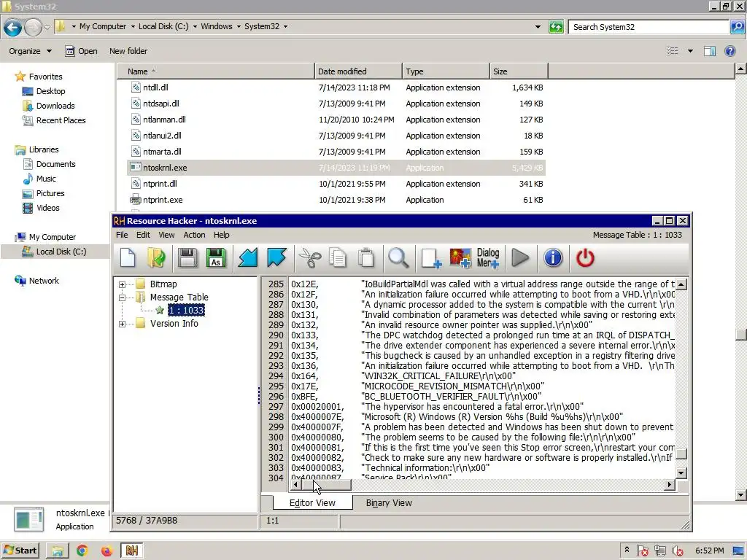Viewport: 747px width, 560px height.
Task: Open address bar history dropdown arrow
Action: point(538,27)
